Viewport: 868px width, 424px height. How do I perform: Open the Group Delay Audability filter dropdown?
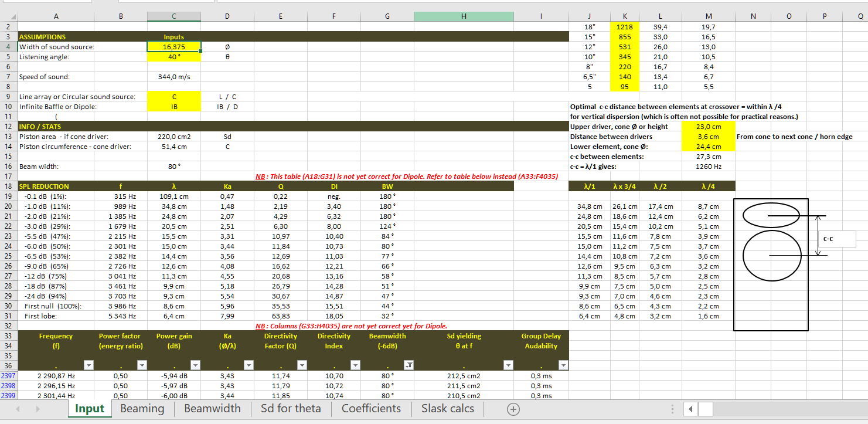tap(563, 365)
